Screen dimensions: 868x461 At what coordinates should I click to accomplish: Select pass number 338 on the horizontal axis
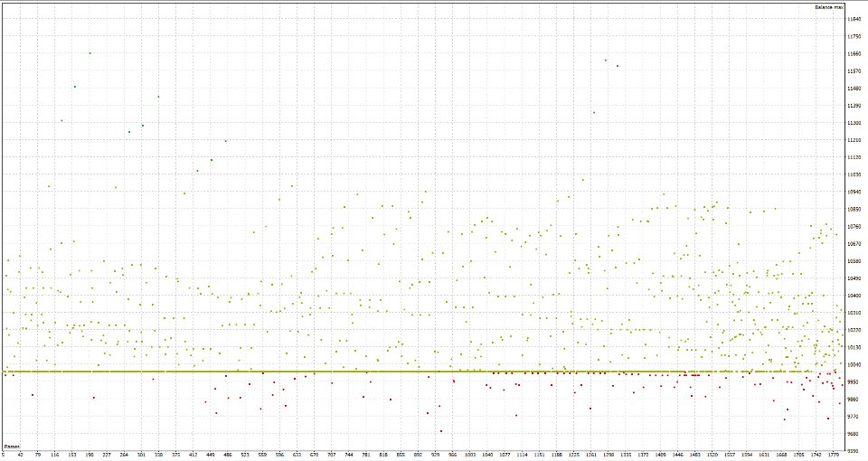pos(159,455)
